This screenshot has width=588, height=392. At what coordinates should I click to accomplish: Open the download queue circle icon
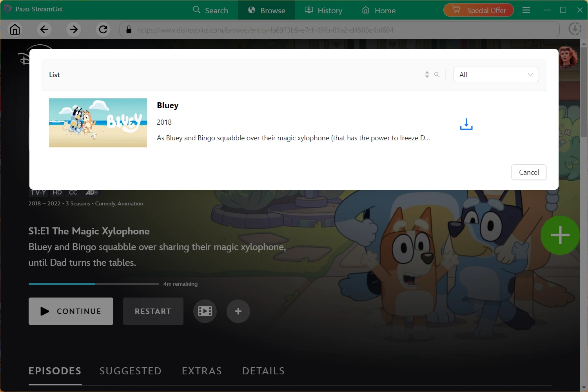(x=575, y=29)
